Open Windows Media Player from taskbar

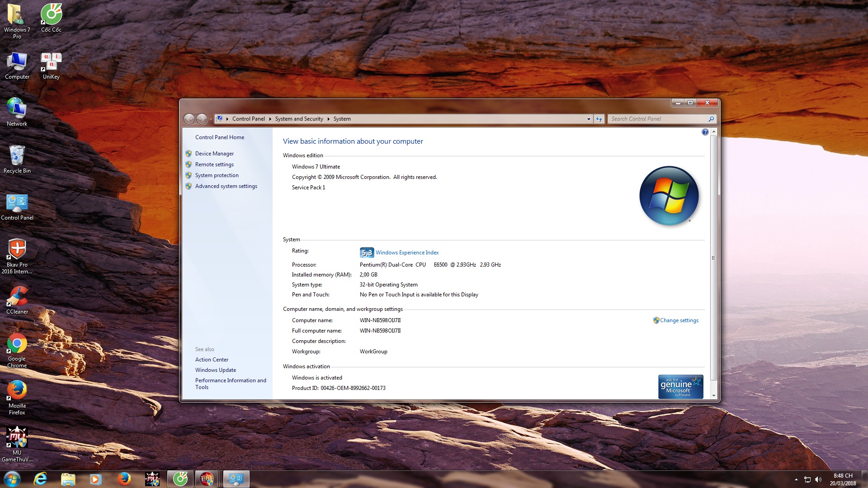(95, 479)
